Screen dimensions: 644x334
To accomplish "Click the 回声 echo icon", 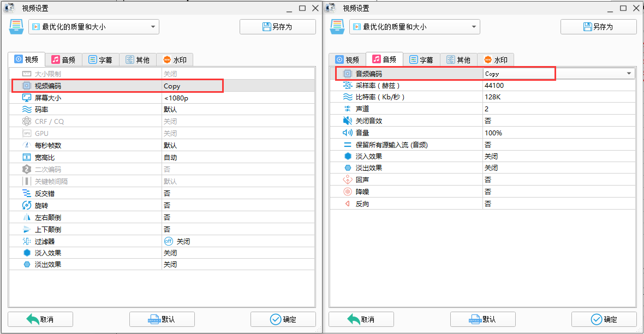I will point(348,180).
